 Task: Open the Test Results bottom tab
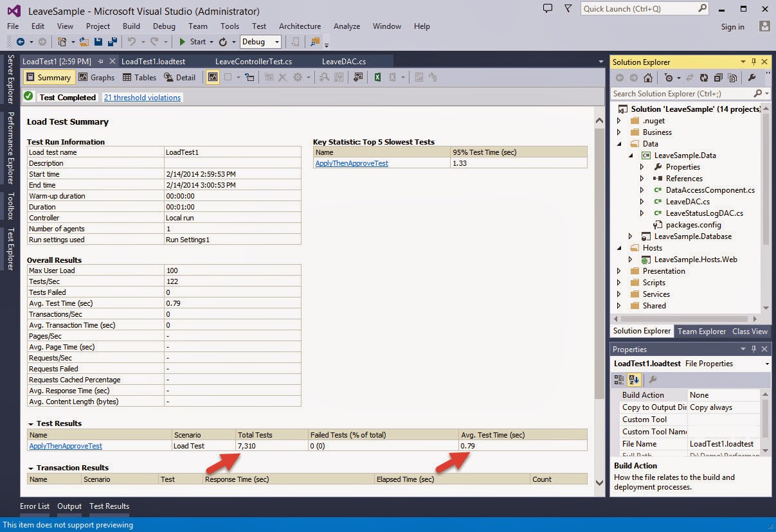(x=109, y=506)
